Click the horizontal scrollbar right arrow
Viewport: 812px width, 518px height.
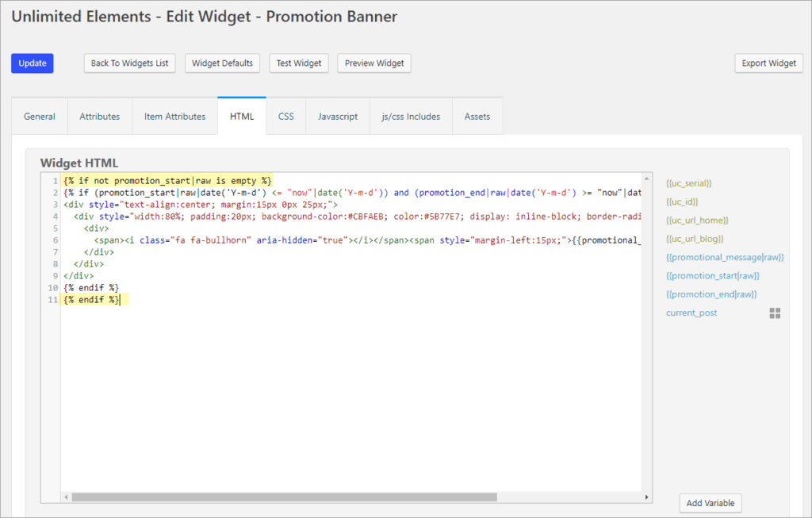coord(646,497)
